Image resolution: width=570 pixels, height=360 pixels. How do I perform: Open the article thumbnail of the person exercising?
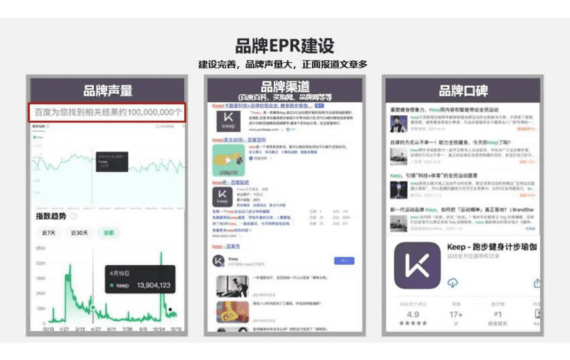(x=233, y=286)
